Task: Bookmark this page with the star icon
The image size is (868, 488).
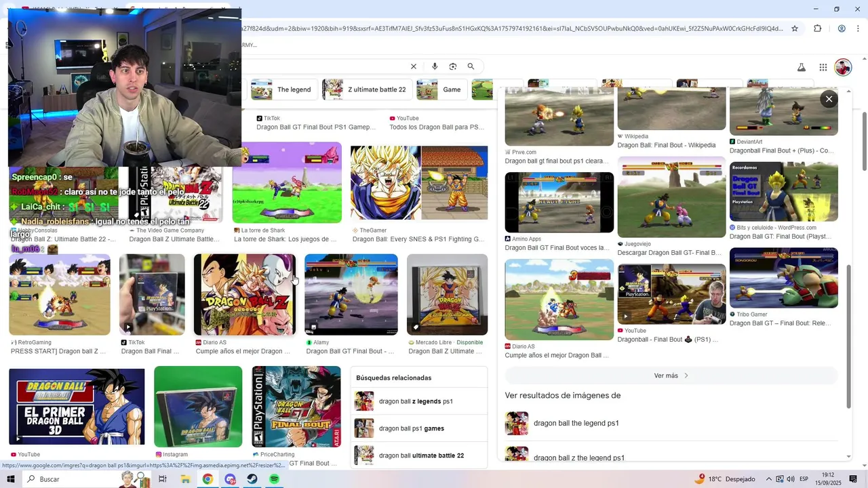Action: pyautogui.click(x=795, y=28)
